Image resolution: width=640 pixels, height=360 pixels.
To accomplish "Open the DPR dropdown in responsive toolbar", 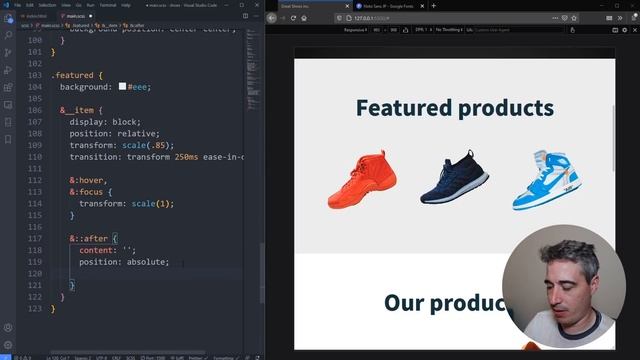I will (423, 30).
